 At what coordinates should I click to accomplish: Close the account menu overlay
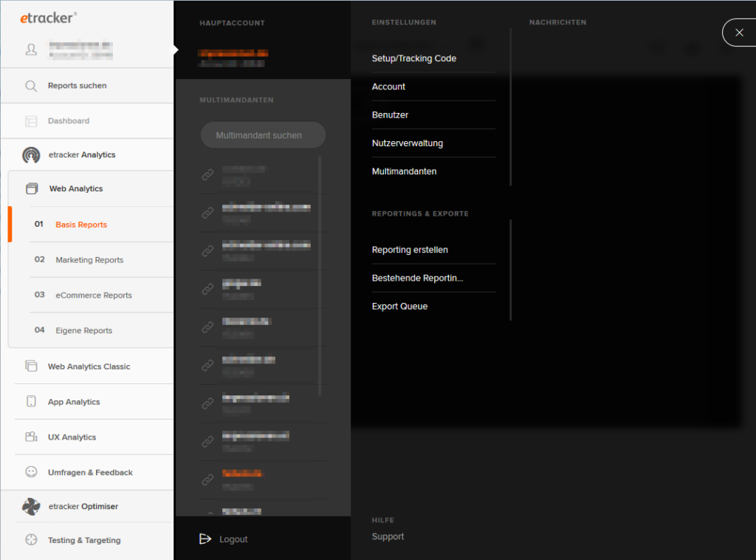(739, 33)
